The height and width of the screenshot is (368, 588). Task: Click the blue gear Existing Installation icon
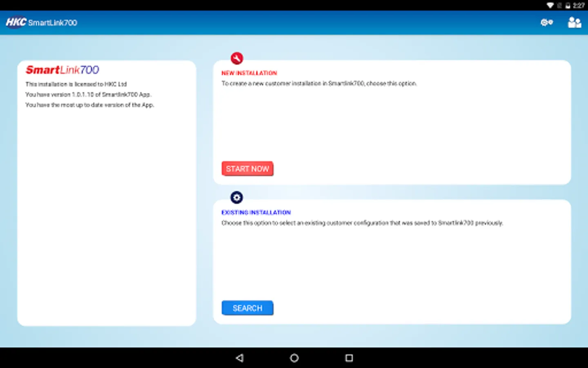(x=237, y=197)
